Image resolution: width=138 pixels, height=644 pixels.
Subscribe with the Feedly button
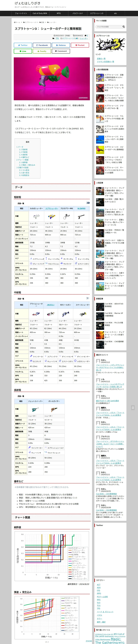tap(42, 51)
